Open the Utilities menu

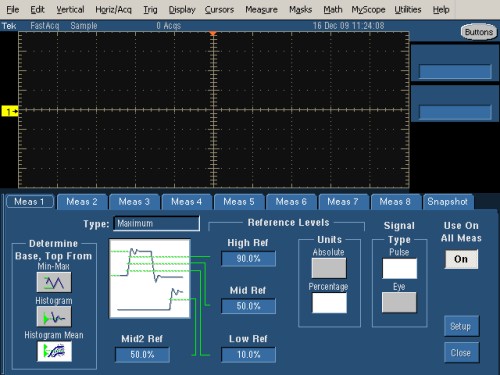click(408, 10)
